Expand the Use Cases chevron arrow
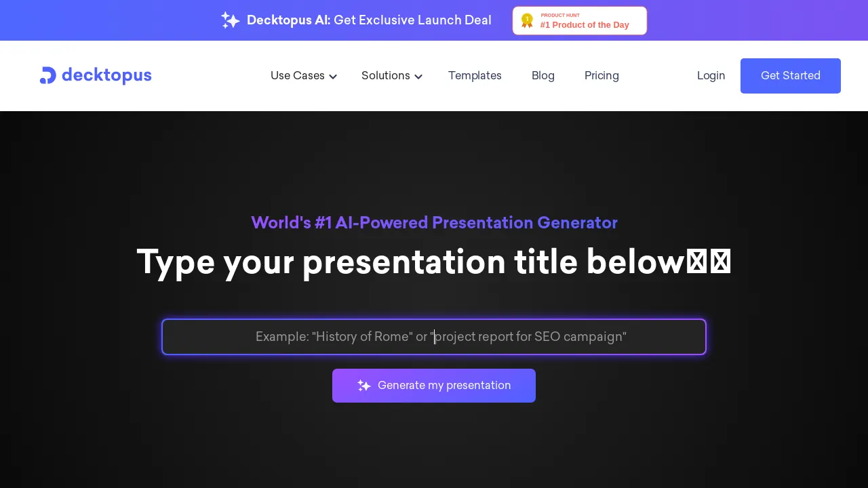The height and width of the screenshot is (488, 868). (x=333, y=77)
